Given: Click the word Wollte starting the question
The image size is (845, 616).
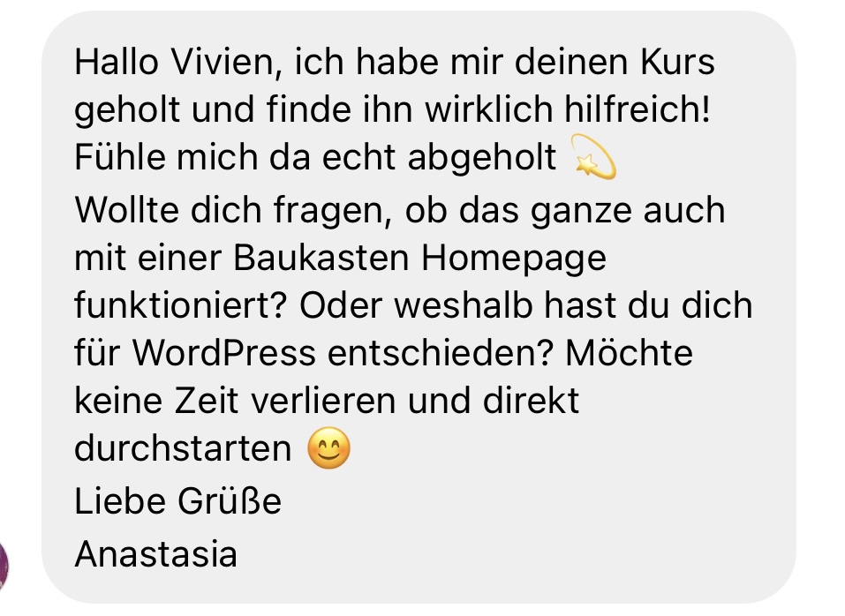Looking at the screenshot, I should (x=126, y=210).
